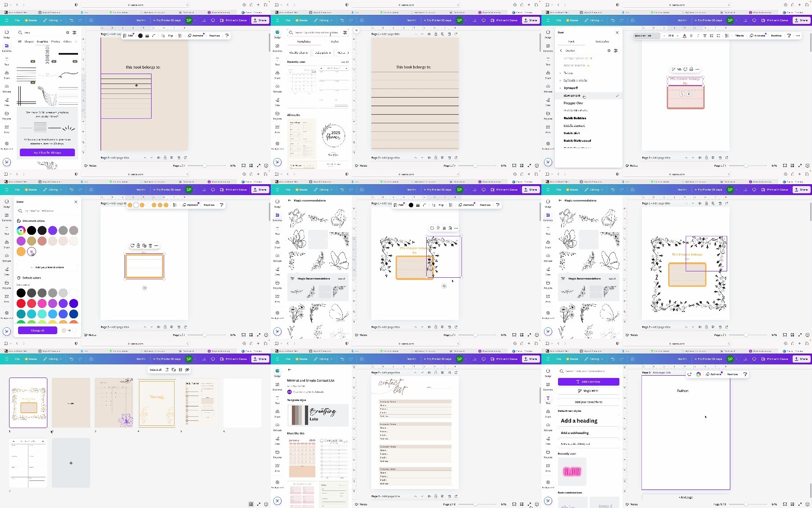812x508 pixels.
Task: Select the Weekly planner suggestion chip
Action: click(x=299, y=53)
